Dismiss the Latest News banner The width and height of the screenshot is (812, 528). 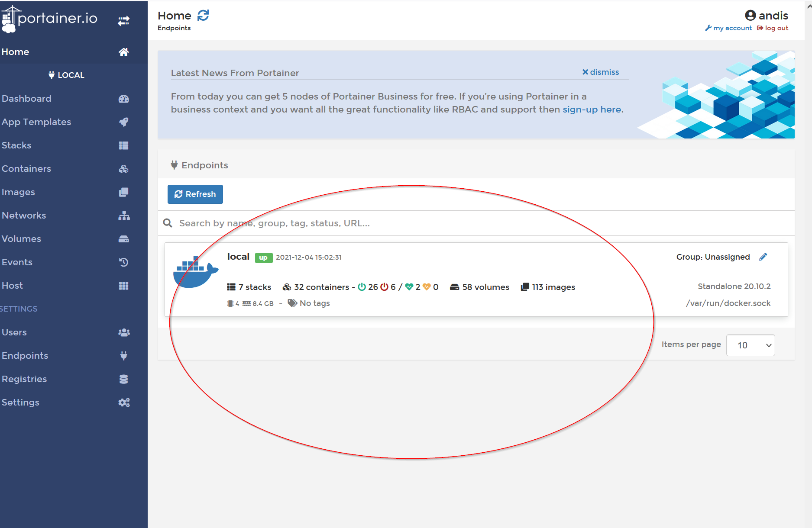[600, 72]
